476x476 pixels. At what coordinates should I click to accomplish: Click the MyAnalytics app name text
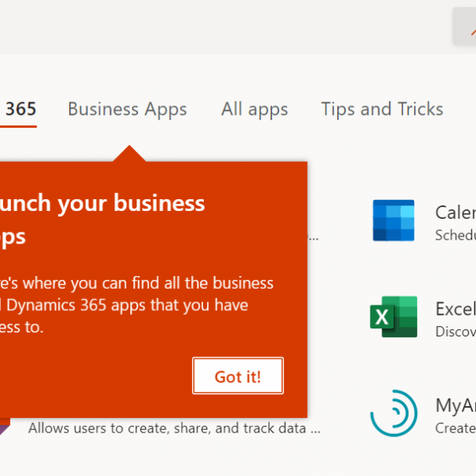pos(455,405)
